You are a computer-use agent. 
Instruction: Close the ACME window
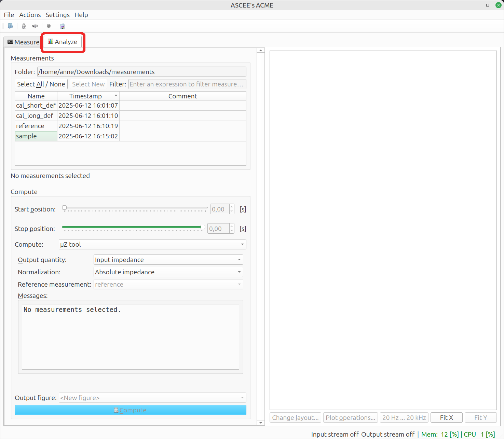click(498, 5)
